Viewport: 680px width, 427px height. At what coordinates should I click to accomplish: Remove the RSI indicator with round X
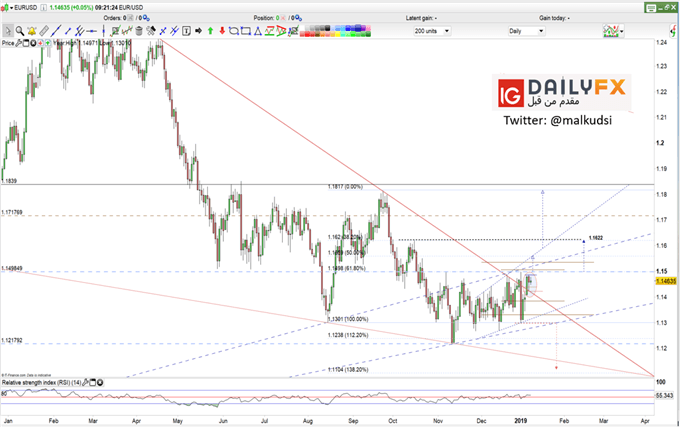coord(100,382)
